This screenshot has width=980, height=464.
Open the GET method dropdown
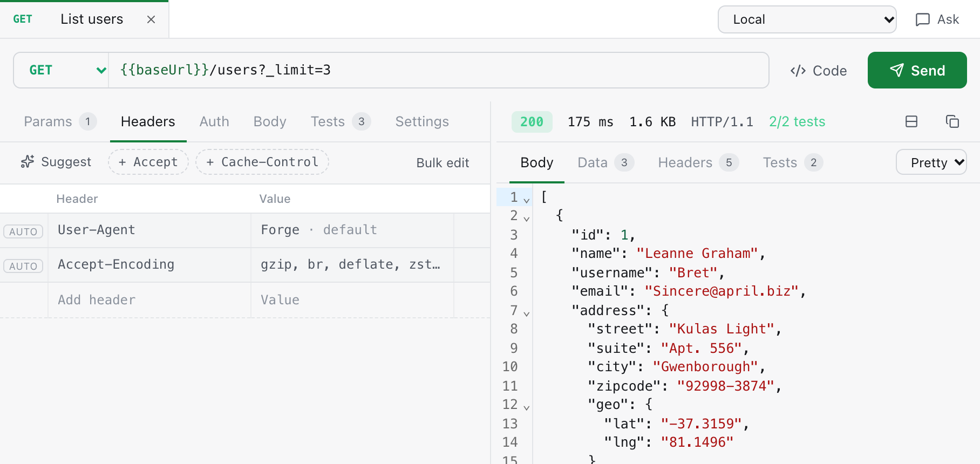(x=62, y=70)
